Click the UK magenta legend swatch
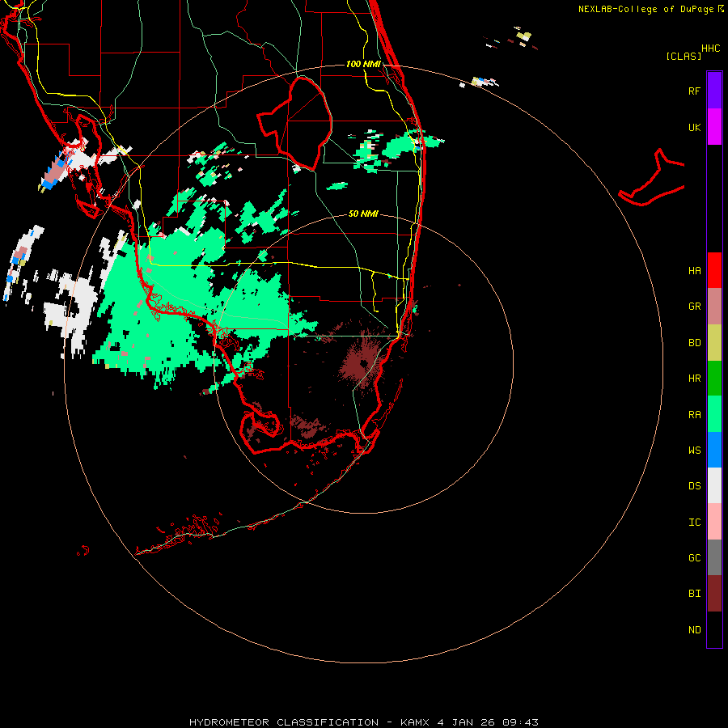The width and height of the screenshot is (728, 728). click(x=714, y=127)
